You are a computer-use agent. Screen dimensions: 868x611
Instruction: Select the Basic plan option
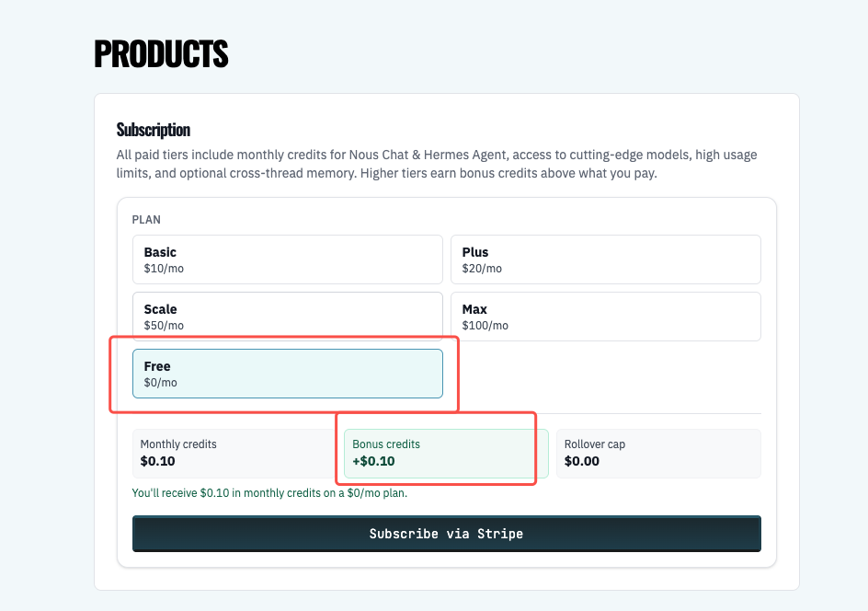[287, 259]
